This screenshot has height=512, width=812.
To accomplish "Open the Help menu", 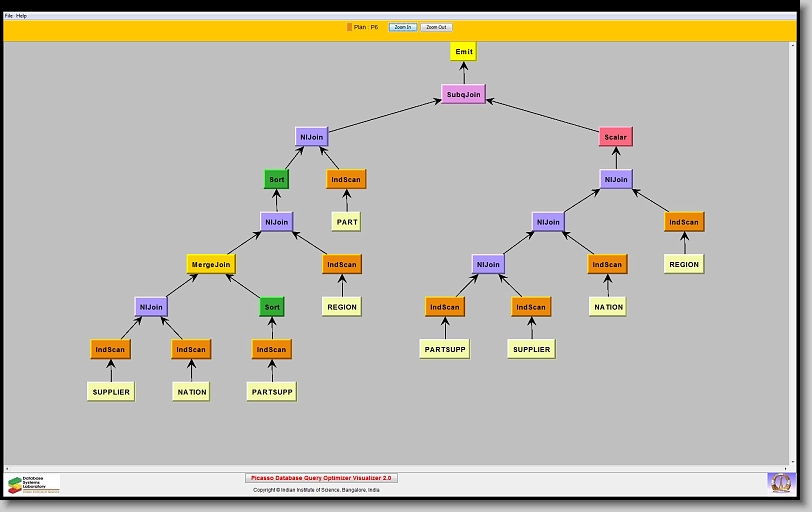I will tap(22, 16).
